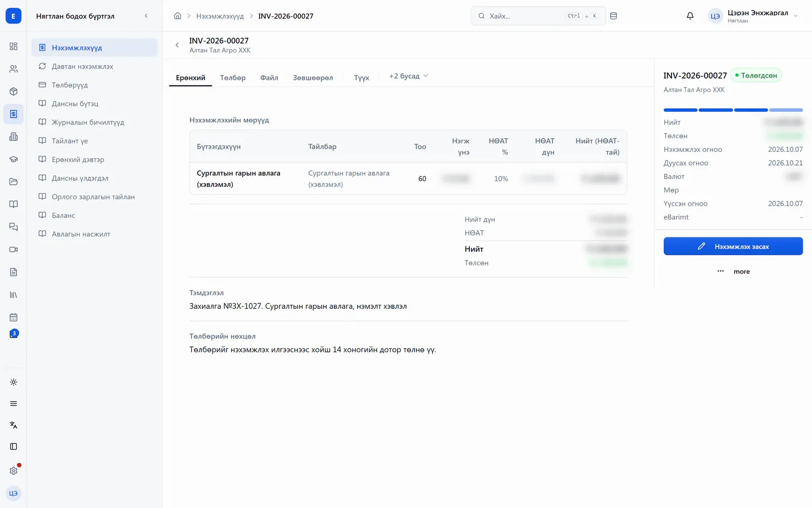Open the Түүх tab
Image resolution: width=812 pixels, height=508 pixels.
[362, 78]
